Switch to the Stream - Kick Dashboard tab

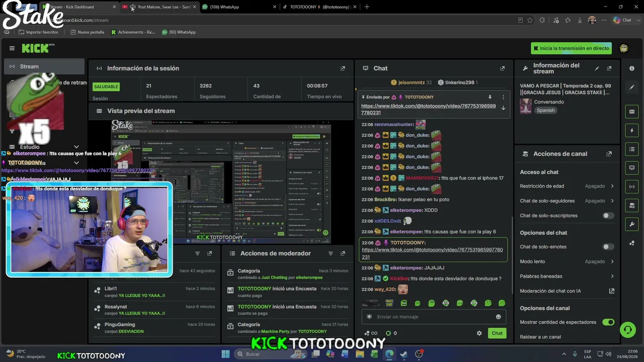79,7
